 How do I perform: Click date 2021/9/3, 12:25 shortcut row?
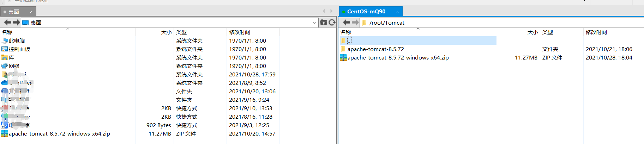point(249,125)
